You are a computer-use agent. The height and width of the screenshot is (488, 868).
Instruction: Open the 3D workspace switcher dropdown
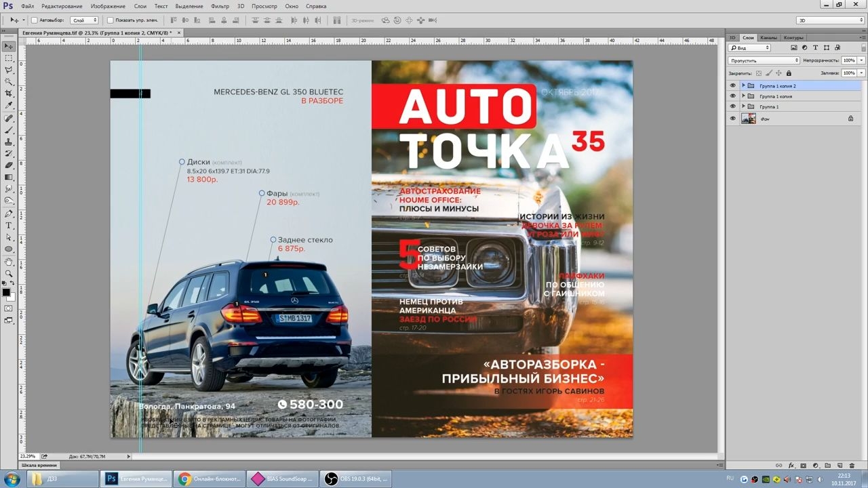pos(831,20)
